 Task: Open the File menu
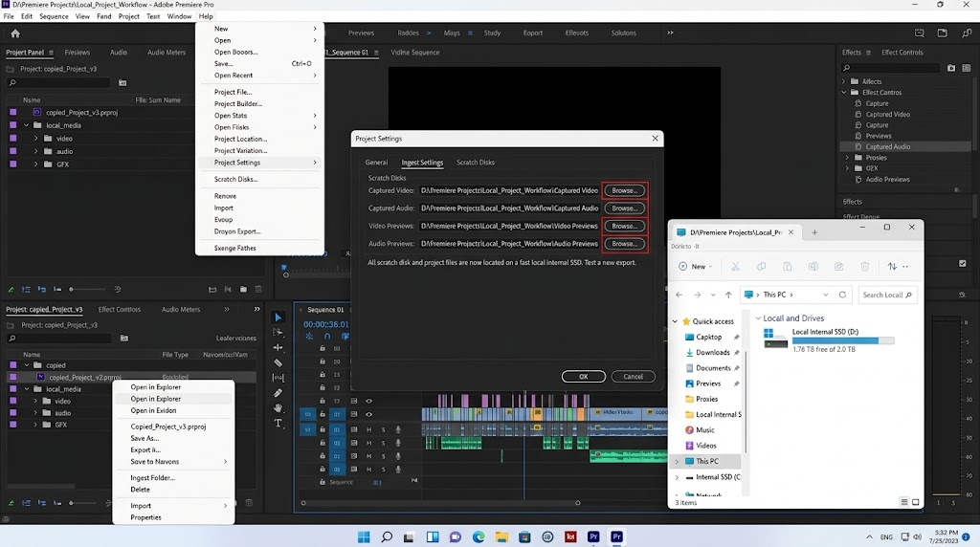pyautogui.click(x=9, y=16)
